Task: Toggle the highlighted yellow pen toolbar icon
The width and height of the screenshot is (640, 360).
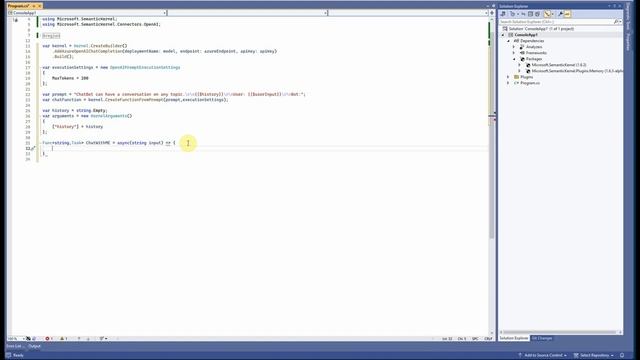Action: click(x=547, y=14)
